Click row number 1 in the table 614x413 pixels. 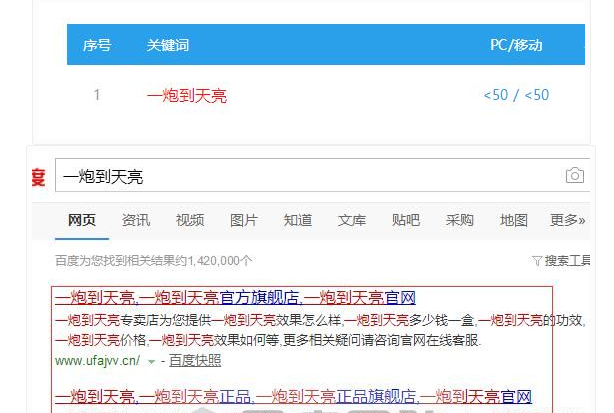pyautogui.click(x=97, y=95)
